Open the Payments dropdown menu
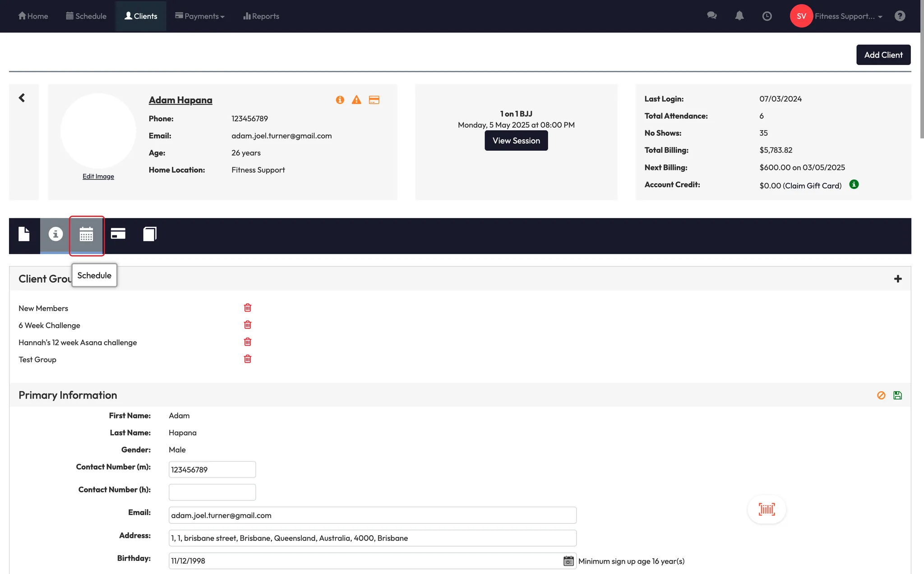 [x=200, y=16]
